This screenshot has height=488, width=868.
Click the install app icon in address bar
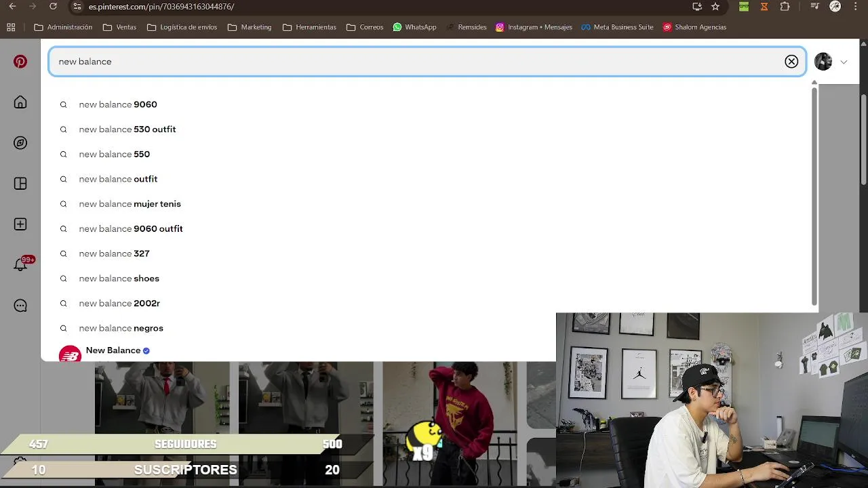pos(697,6)
